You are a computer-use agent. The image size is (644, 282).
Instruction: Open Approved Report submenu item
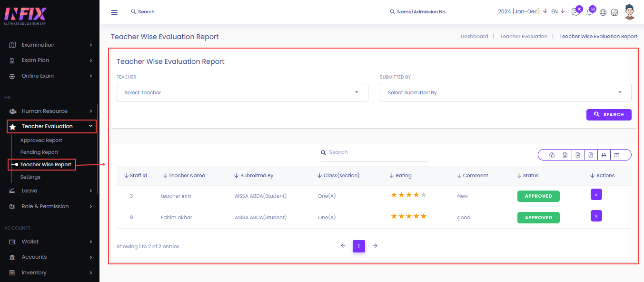pos(41,141)
